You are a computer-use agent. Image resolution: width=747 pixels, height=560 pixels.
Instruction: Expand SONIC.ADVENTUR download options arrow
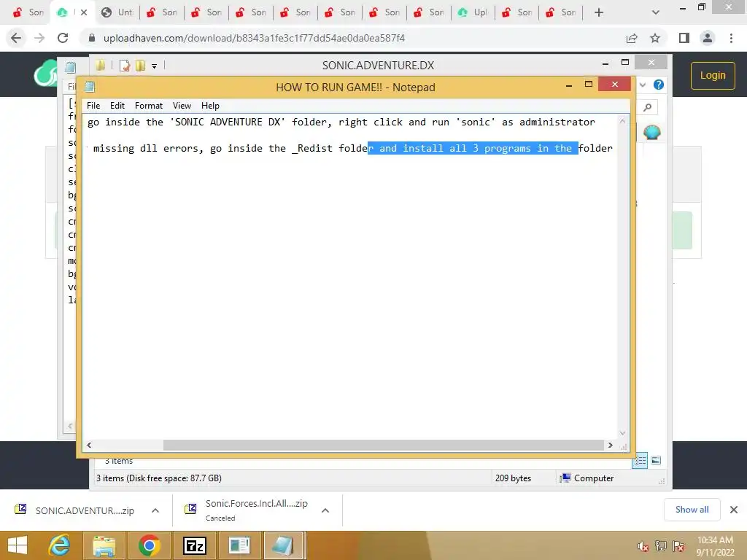click(155, 510)
